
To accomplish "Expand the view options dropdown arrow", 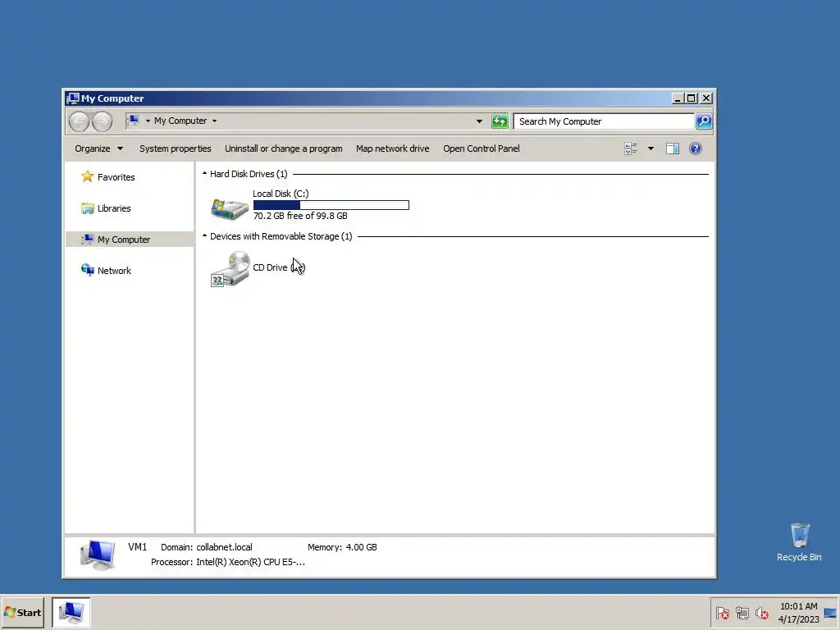I will pyautogui.click(x=651, y=148).
